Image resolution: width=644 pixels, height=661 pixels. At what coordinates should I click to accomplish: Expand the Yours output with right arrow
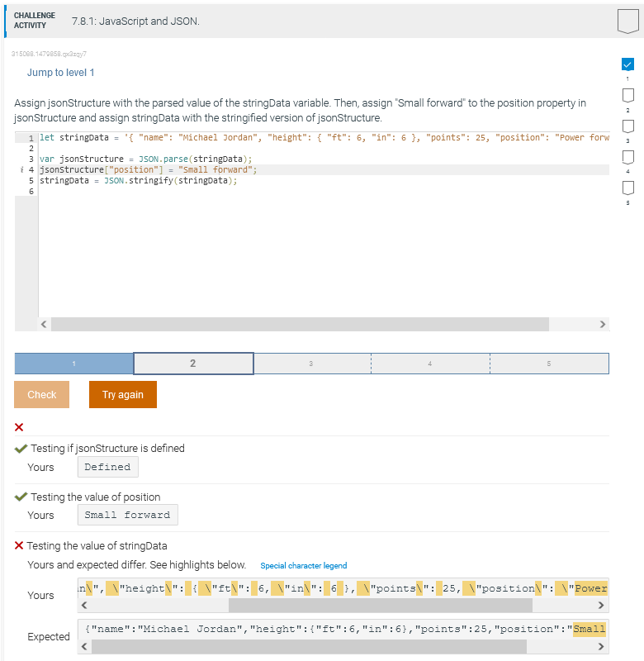599,606
